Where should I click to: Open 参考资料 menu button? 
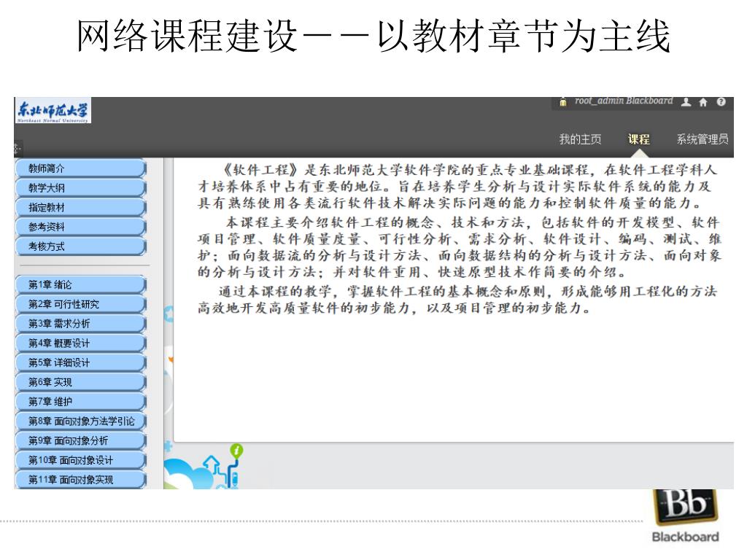(x=80, y=227)
